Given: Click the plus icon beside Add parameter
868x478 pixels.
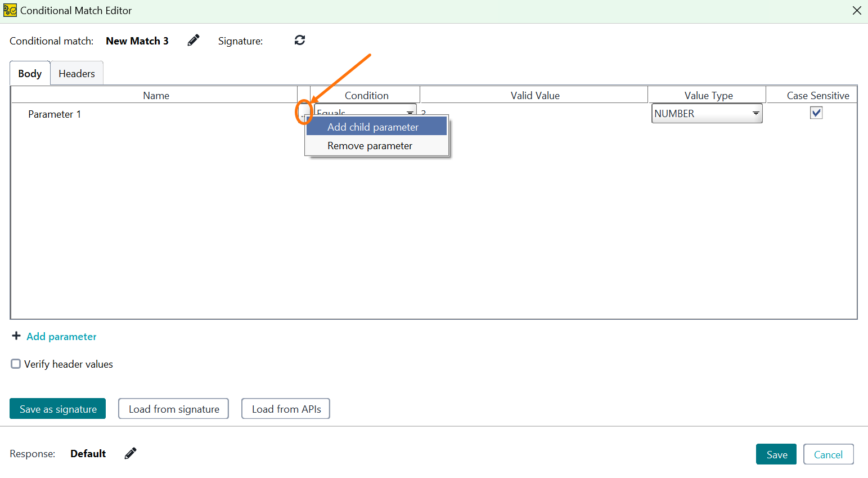Looking at the screenshot, I should pyautogui.click(x=16, y=336).
